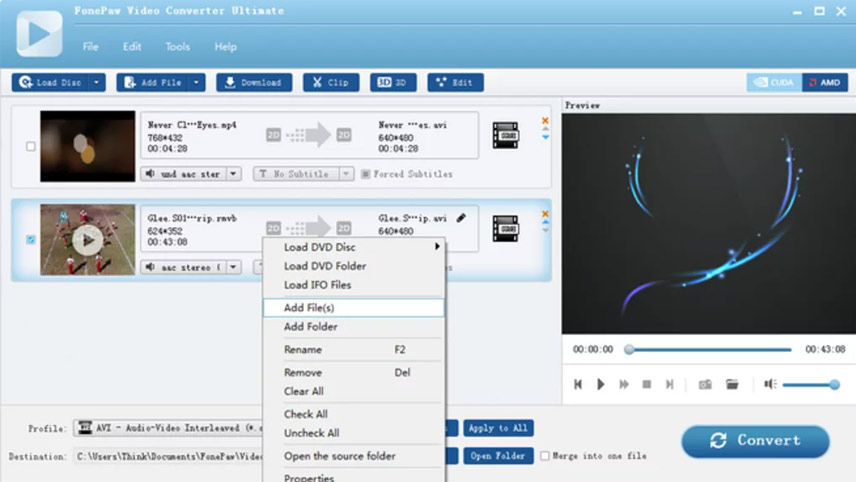
Task: Open the Clip scissors tool
Action: pos(331,82)
